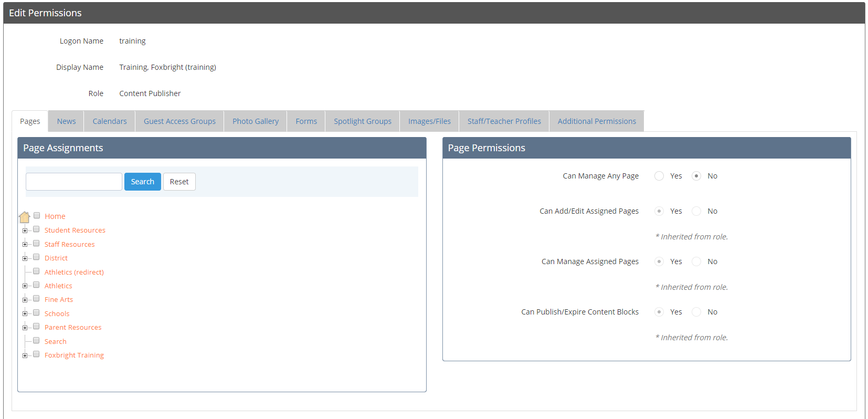Open the Guest Access Groups tab

pyautogui.click(x=179, y=121)
